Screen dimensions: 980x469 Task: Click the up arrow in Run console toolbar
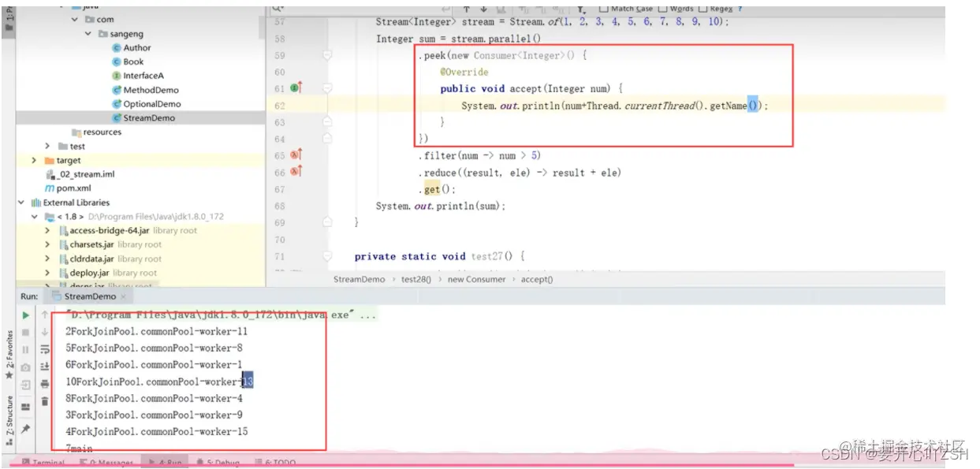45,315
